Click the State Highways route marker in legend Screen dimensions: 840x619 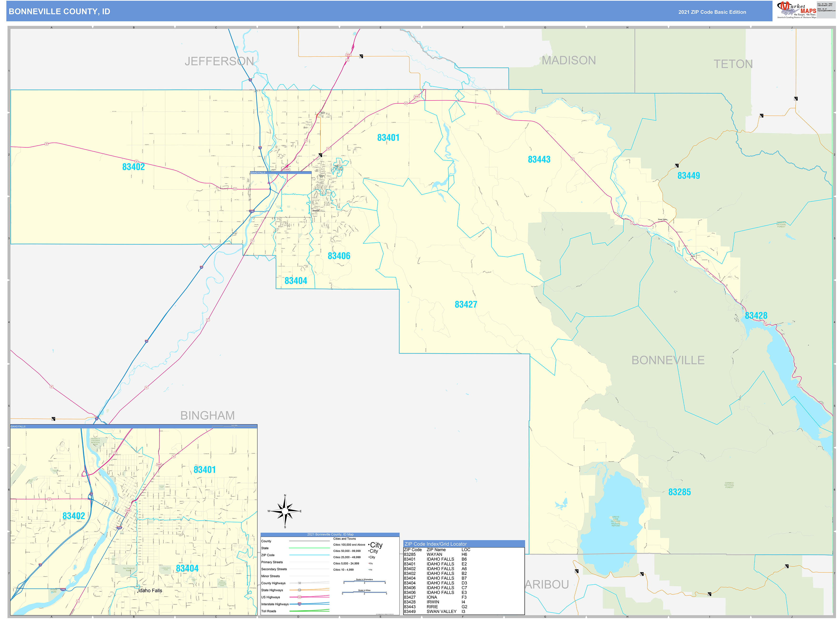[300, 590]
